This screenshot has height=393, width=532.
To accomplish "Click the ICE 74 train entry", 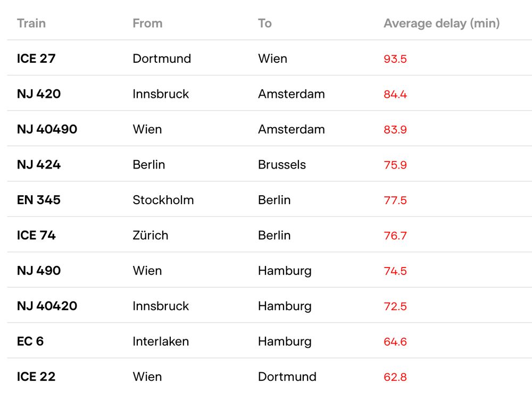I will [x=36, y=236].
